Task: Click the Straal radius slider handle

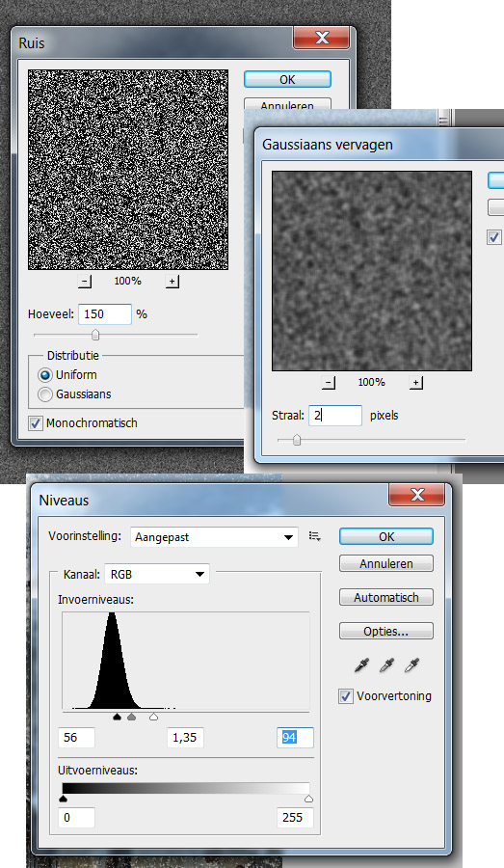Action: coord(297,440)
